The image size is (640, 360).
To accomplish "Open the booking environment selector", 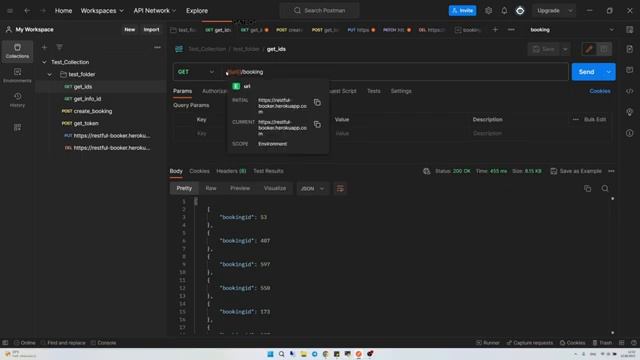I will coord(572,29).
